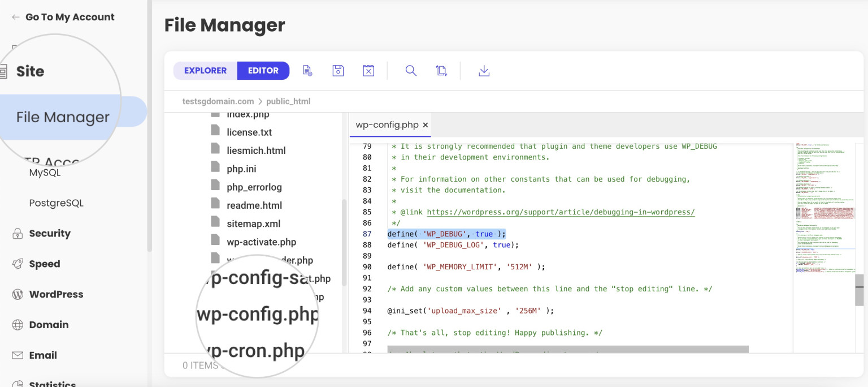Click the WordPress logo icon
868x387 pixels.
18,294
